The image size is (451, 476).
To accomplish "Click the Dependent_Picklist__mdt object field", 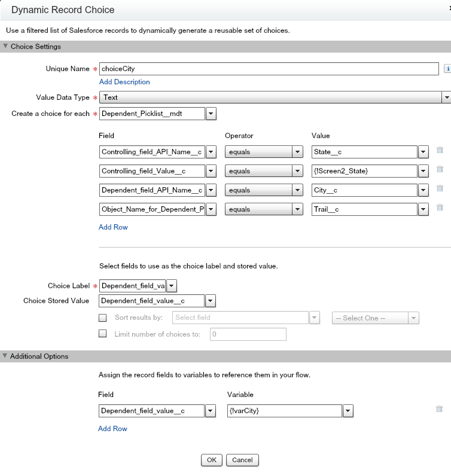I will (x=152, y=114).
